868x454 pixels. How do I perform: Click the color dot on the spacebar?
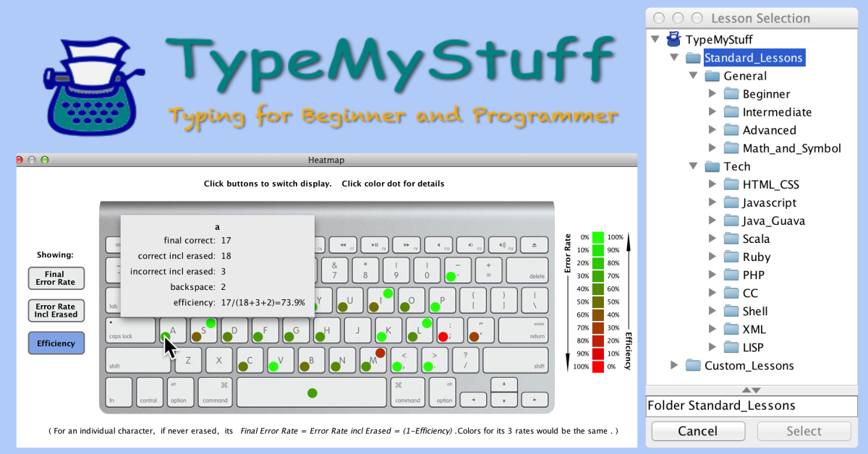click(312, 393)
